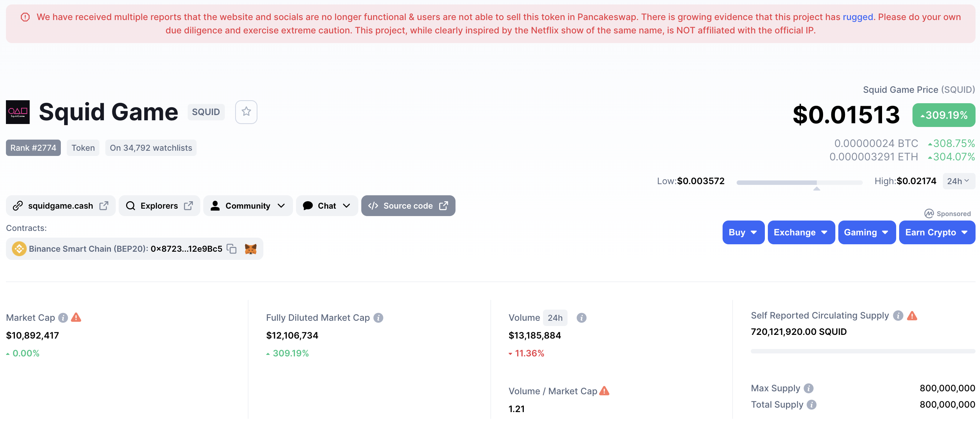The width and height of the screenshot is (980, 421).
Task: Click the Volume info icon
Action: pyautogui.click(x=581, y=317)
